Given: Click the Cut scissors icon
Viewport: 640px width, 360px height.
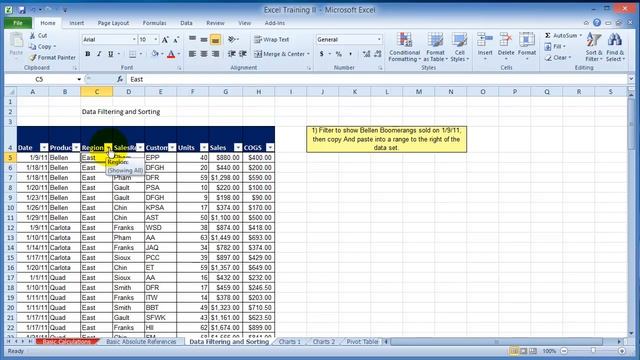Looking at the screenshot, I should (x=33, y=36).
